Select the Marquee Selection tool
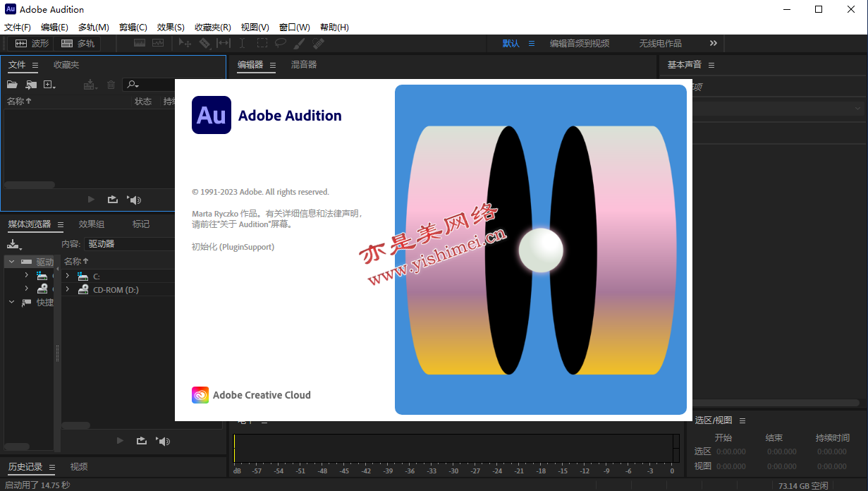868x491 pixels. point(262,43)
